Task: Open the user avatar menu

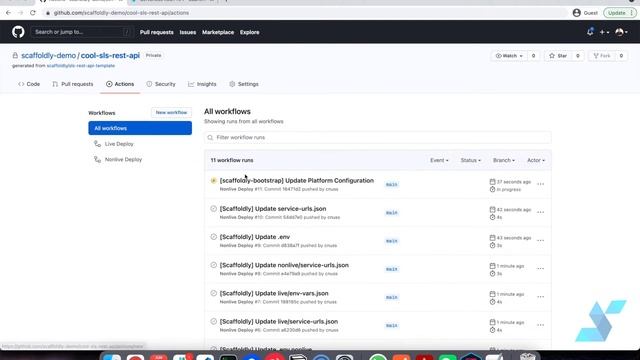Action: [x=621, y=32]
